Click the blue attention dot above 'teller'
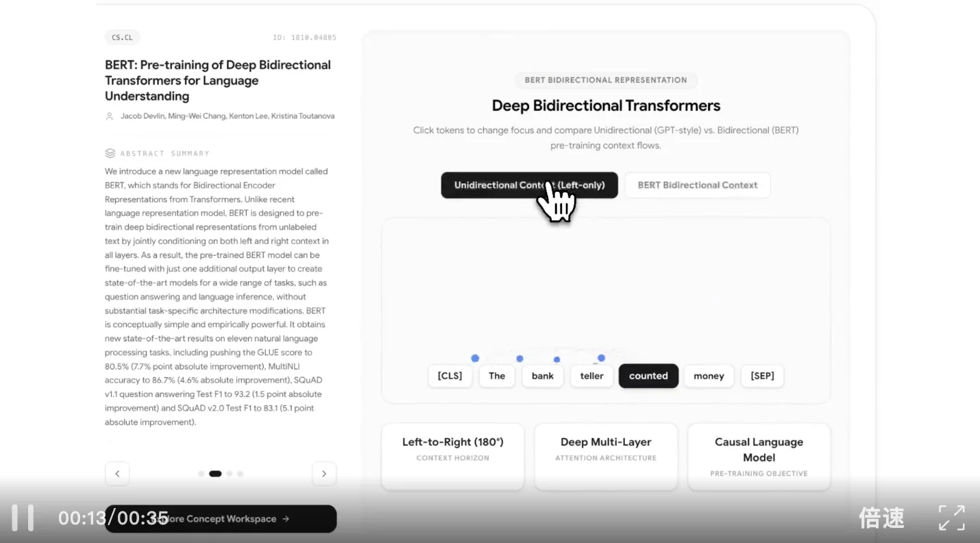Viewport: 980px width, 543px height. click(601, 358)
